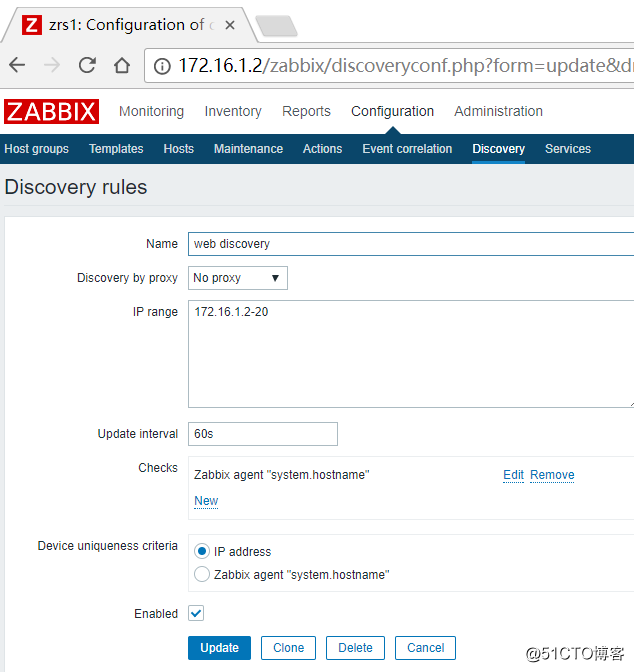This screenshot has width=634, height=672.
Task: Open a new browser tab
Action: click(x=276, y=25)
